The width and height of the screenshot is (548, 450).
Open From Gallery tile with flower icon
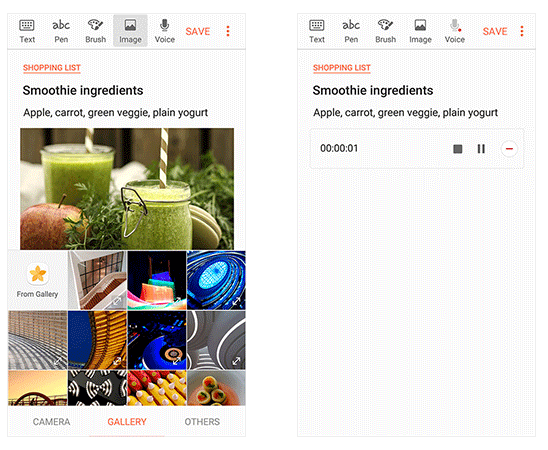(37, 280)
